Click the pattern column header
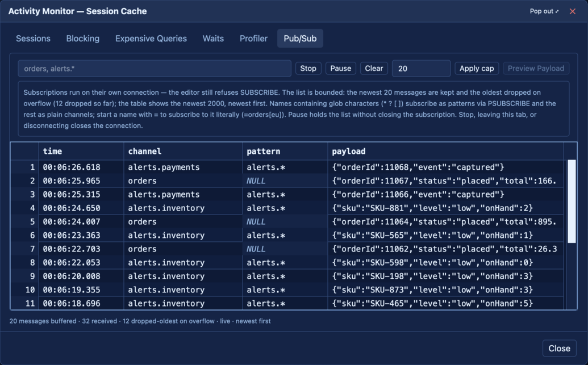This screenshot has width=588, height=365. pyautogui.click(x=285, y=152)
